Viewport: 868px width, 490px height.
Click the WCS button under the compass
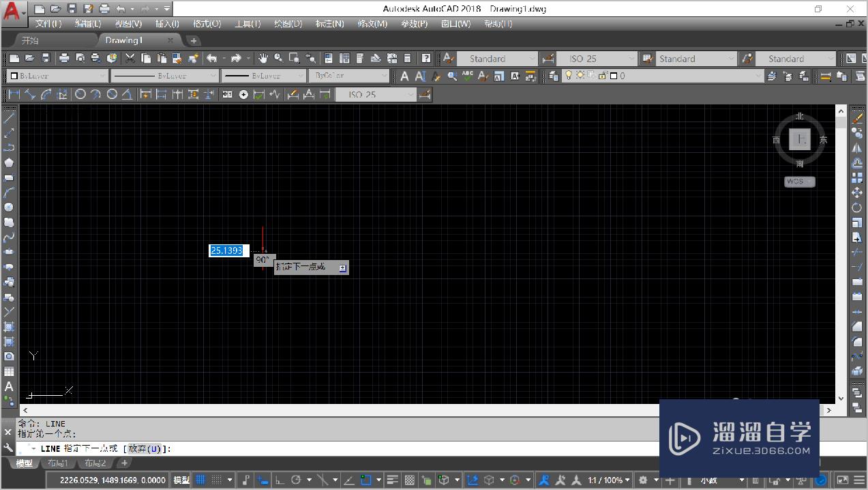(799, 182)
